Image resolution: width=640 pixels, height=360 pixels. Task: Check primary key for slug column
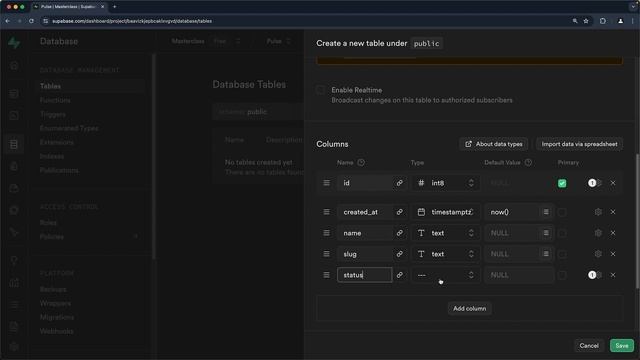point(562,254)
